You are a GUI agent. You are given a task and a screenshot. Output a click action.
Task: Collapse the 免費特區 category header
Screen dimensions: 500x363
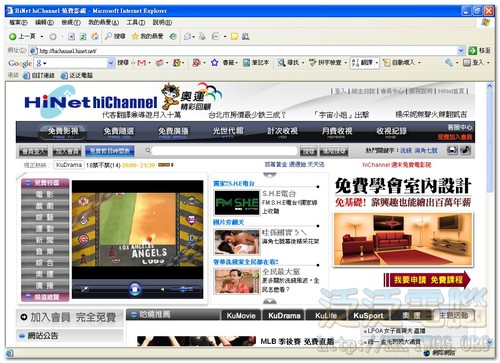pos(45,183)
